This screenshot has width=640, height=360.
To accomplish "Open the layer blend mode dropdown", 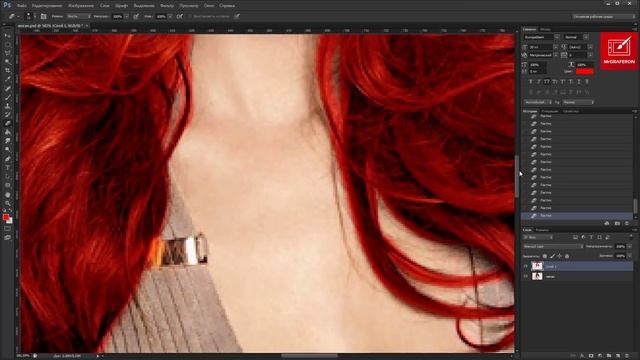I will coord(553,246).
